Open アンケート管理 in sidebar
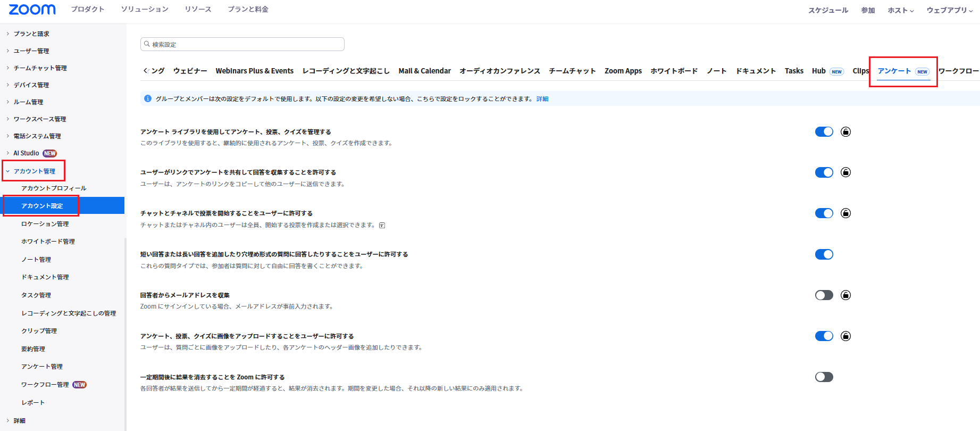980x431 pixels. 42,367
